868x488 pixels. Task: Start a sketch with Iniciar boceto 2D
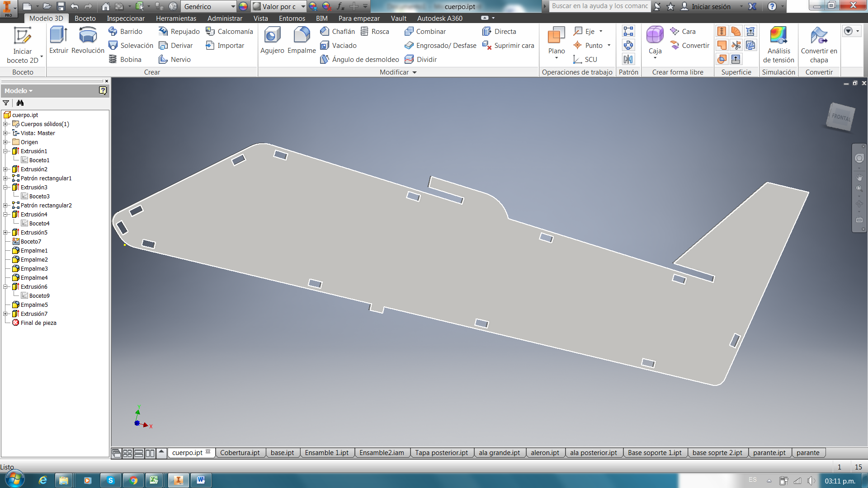coord(23,44)
